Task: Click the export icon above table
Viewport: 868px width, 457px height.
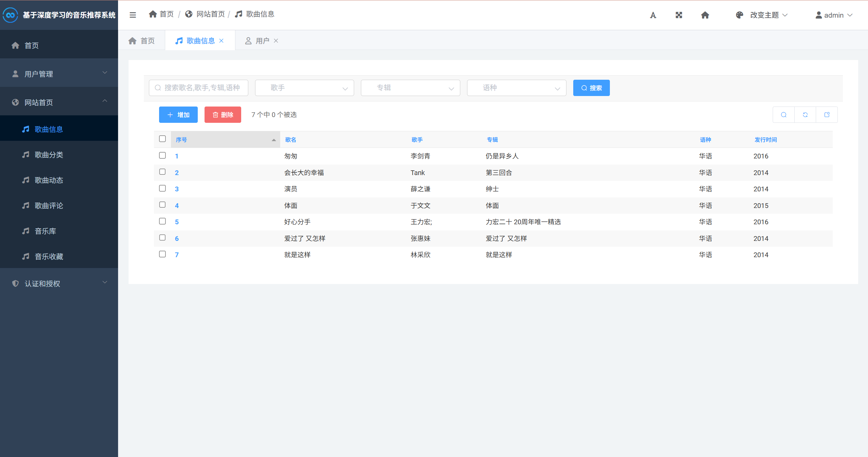Action: point(827,115)
